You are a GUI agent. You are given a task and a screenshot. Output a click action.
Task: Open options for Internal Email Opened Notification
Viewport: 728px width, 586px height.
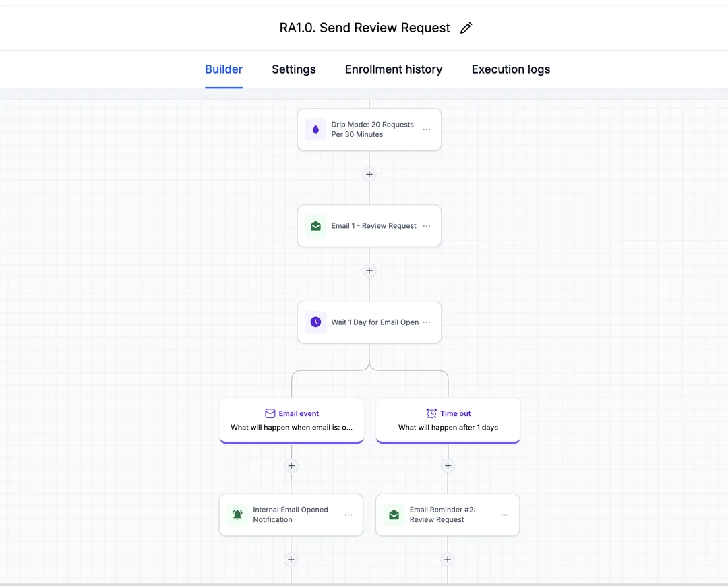point(348,515)
